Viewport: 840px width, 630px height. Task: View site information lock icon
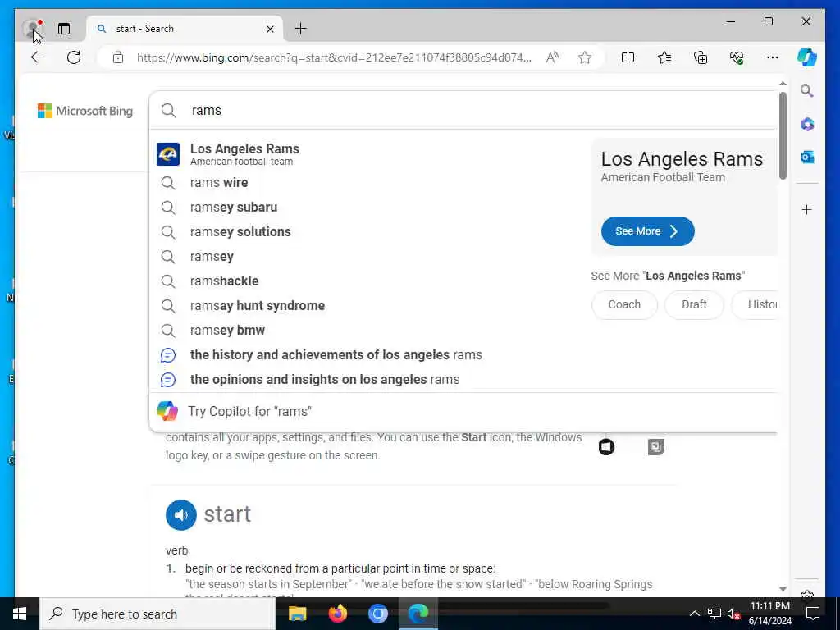coord(118,57)
